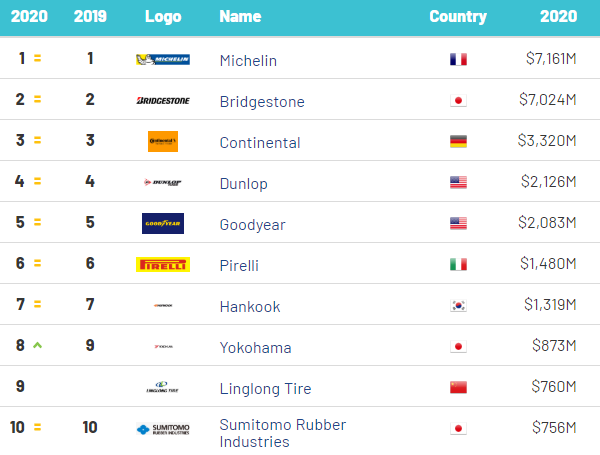Click the orange Continental logo

(163, 142)
